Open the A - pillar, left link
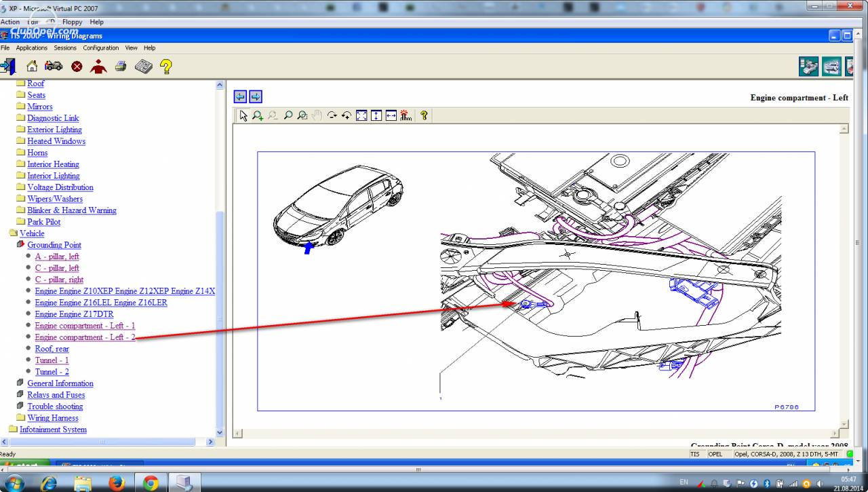Screen dimensions: 868x492 pyautogui.click(x=57, y=257)
